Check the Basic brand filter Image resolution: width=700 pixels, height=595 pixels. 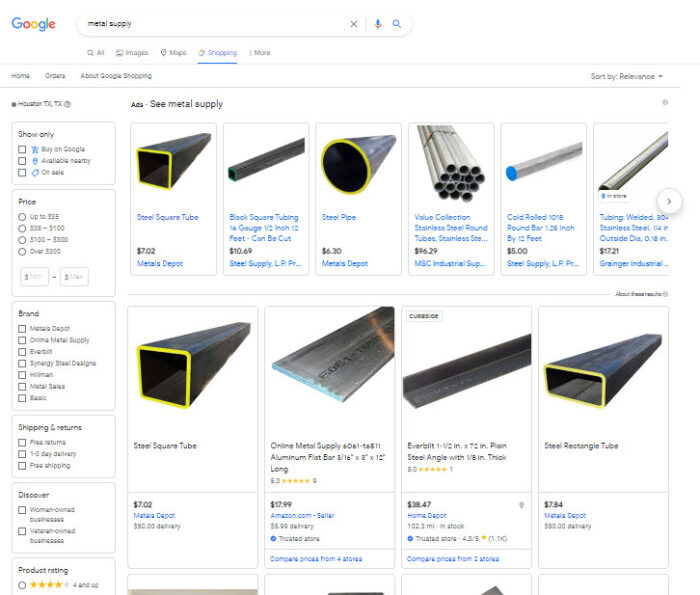pyautogui.click(x=22, y=398)
